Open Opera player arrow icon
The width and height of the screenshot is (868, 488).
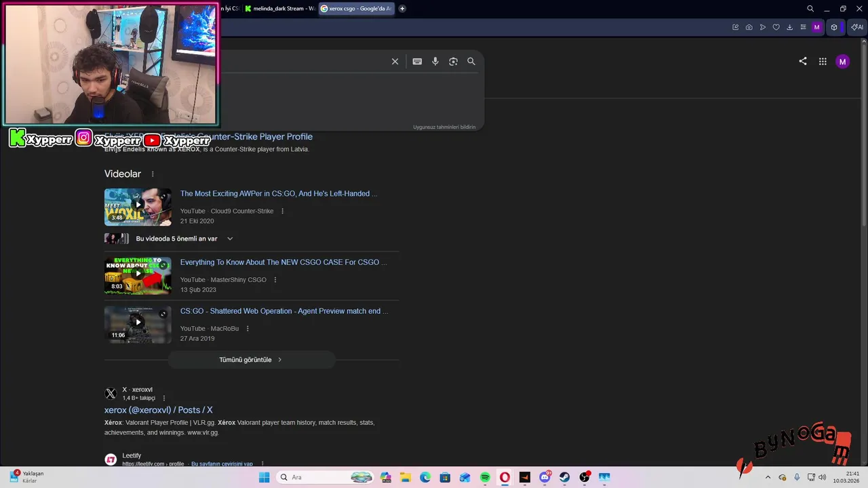click(x=763, y=27)
